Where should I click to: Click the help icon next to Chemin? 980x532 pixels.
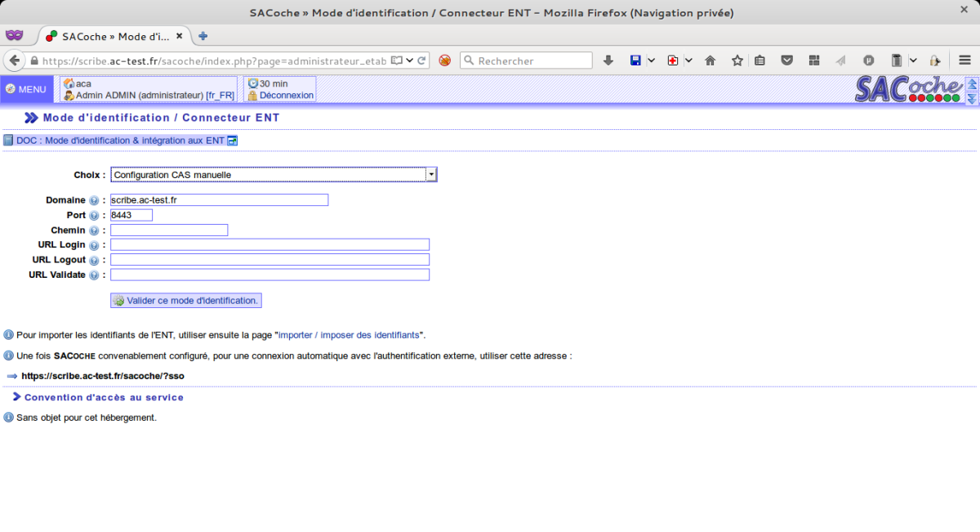(x=94, y=230)
